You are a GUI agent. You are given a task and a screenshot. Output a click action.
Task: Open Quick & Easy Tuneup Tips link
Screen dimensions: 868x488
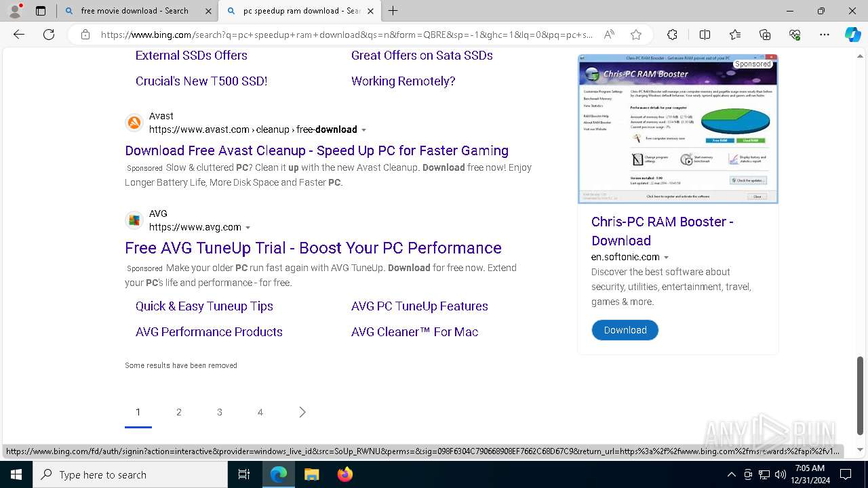(x=204, y=306)
